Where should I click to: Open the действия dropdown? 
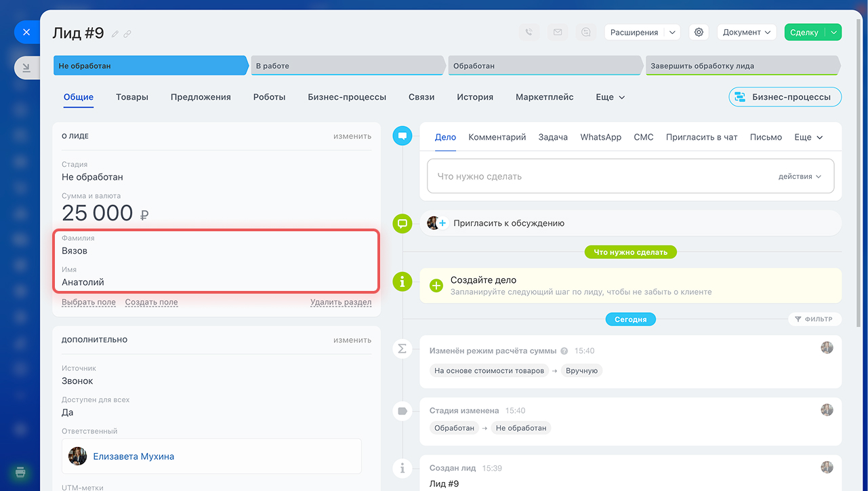(800, 176)
